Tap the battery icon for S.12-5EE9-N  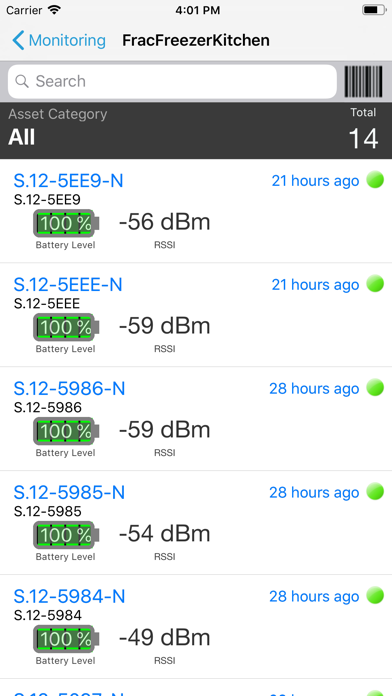(66, 223)
